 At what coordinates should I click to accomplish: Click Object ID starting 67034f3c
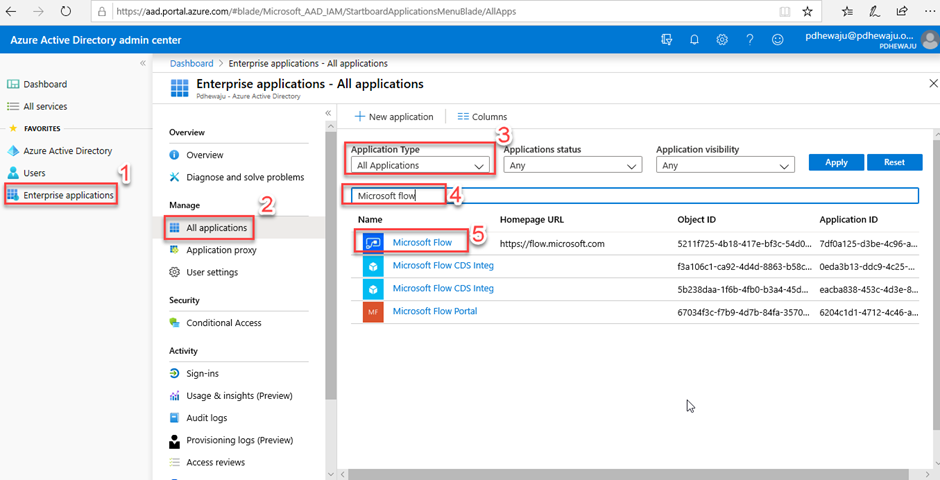coord(742,312)
